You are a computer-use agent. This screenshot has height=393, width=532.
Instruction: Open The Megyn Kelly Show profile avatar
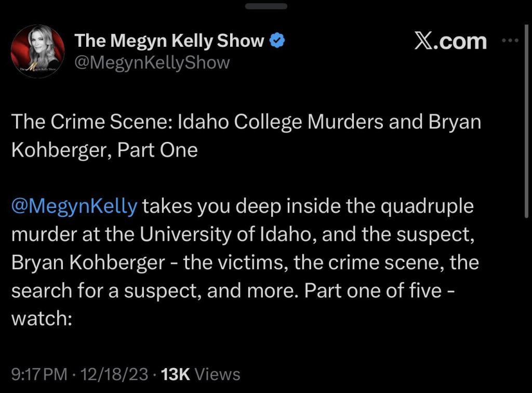(37, 51)
